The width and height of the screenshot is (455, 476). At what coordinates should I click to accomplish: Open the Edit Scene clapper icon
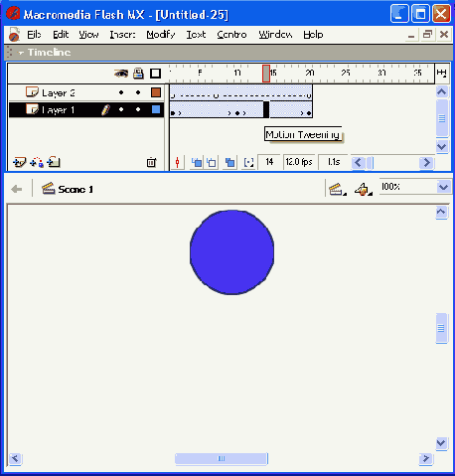(x=338, y=189)
